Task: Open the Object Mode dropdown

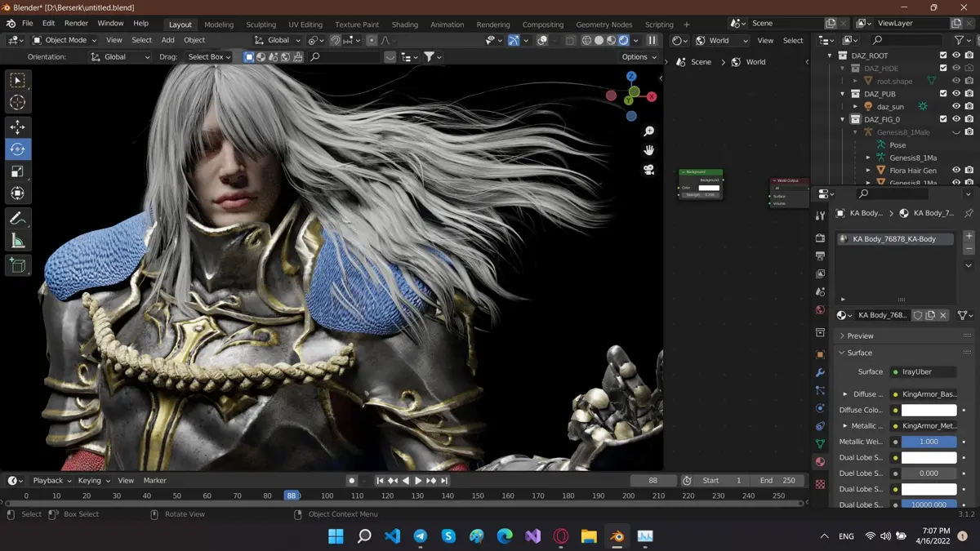Action: click(x=65, y=40)
